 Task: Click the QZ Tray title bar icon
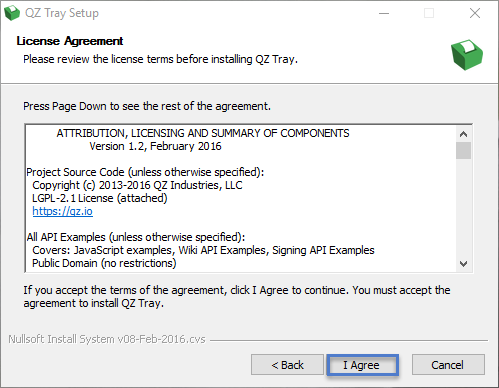[x=12, y=13]
